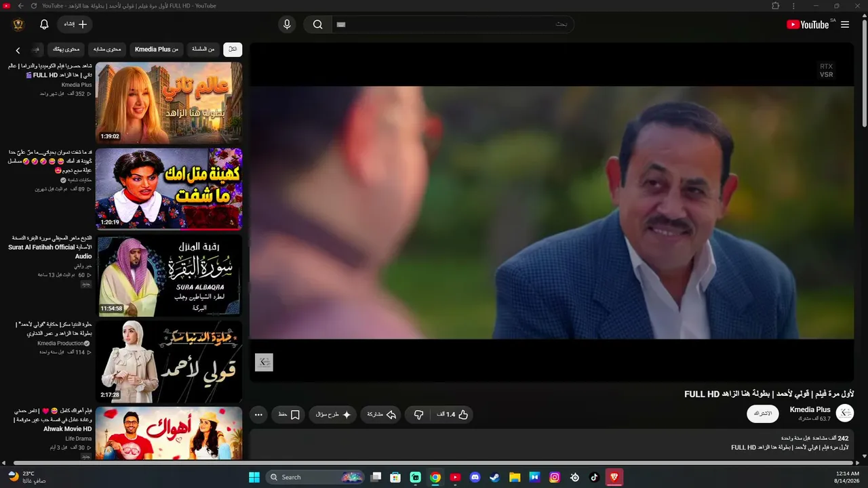Image resolution: width=868 pixels, height=488 pixels.
Task: Open Task View from the taskbar
Action: click(376, 477)
